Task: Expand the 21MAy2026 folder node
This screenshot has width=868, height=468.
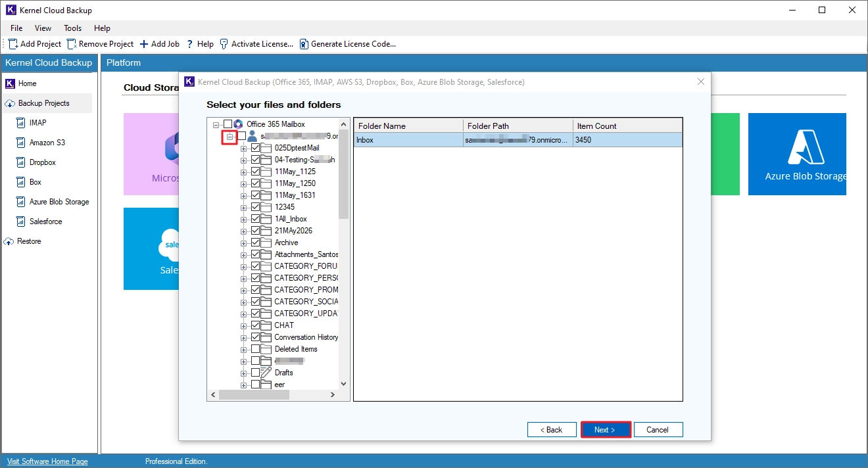Action: [x=243, y=231]
